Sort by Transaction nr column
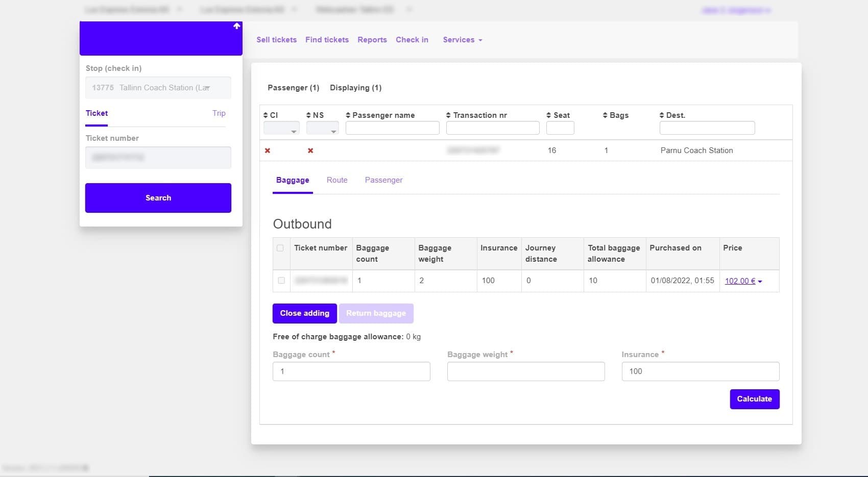The height and width of the screenshot is (477, 868). click(448, 115)
